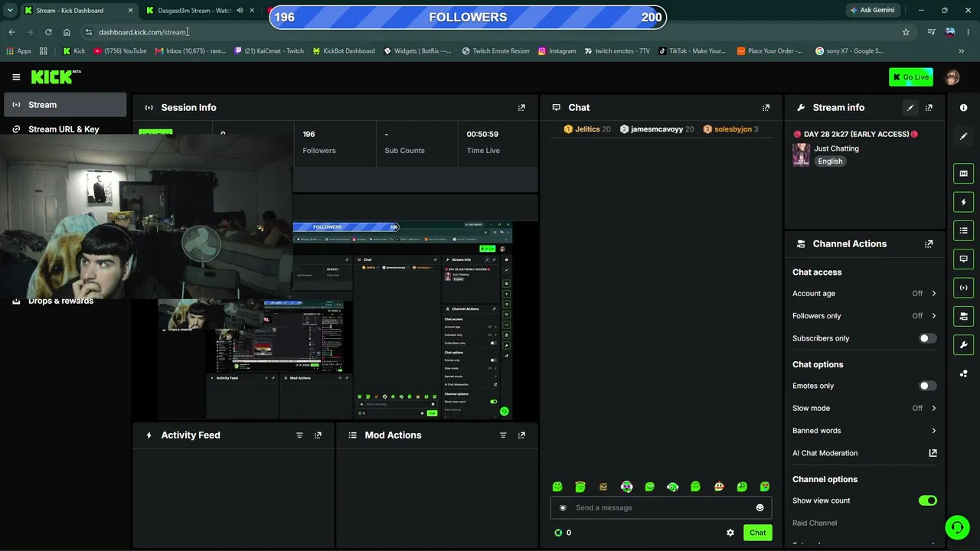The height and width of the screenshot is (551, 980).
Task: Show more bookmarks overflow chevron
Action: pos(961,51)
